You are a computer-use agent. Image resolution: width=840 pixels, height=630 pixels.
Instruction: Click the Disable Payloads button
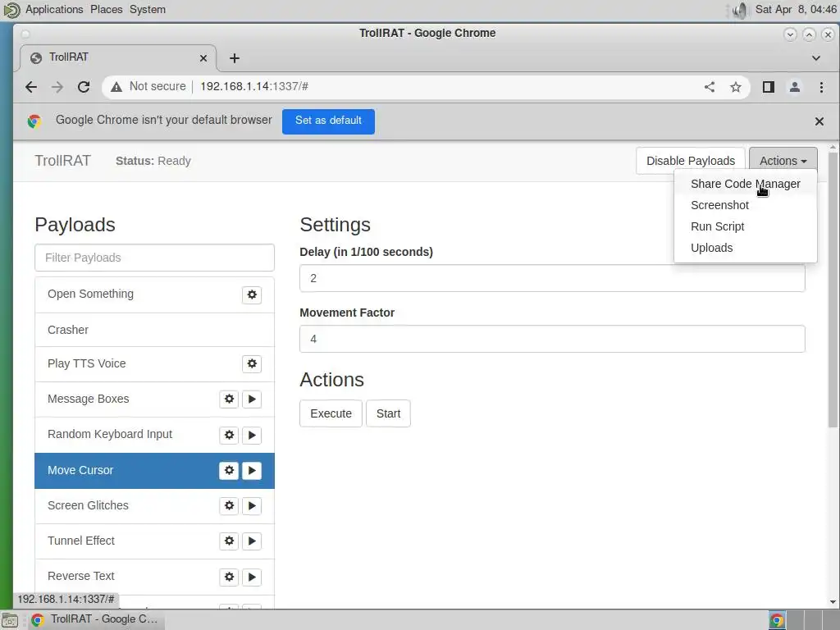[691, 161]
